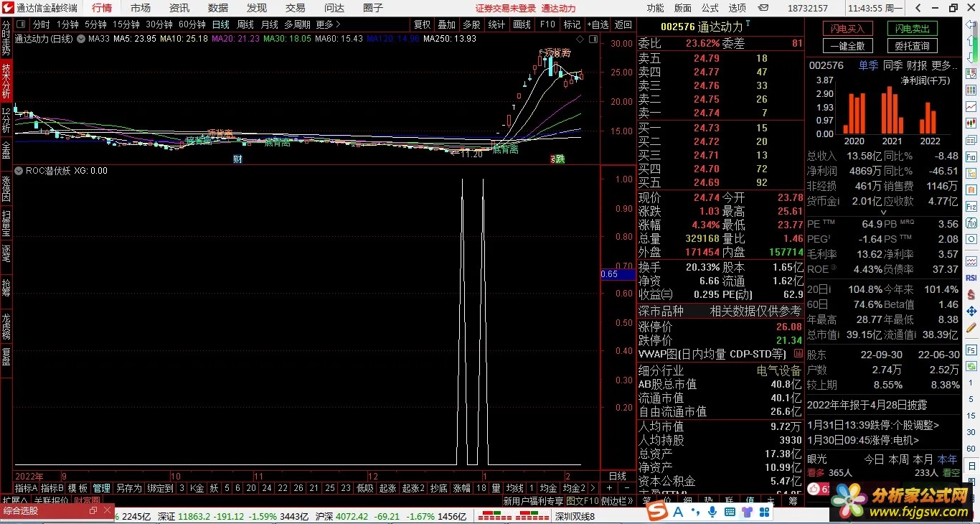This screenshot has width=980, height=524.
Task: Open the 叠加 dropdown
Action: point(446,24)
